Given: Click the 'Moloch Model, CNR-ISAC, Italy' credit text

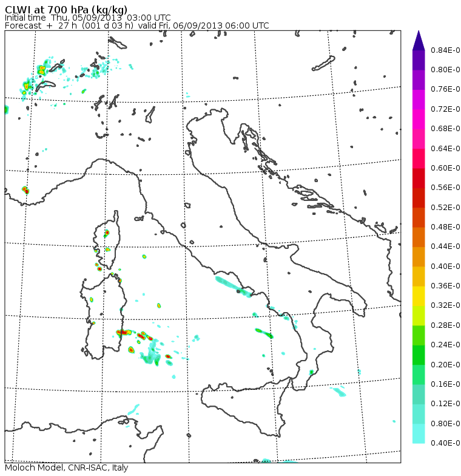Looking at the screenshot, I should point(67,467).
